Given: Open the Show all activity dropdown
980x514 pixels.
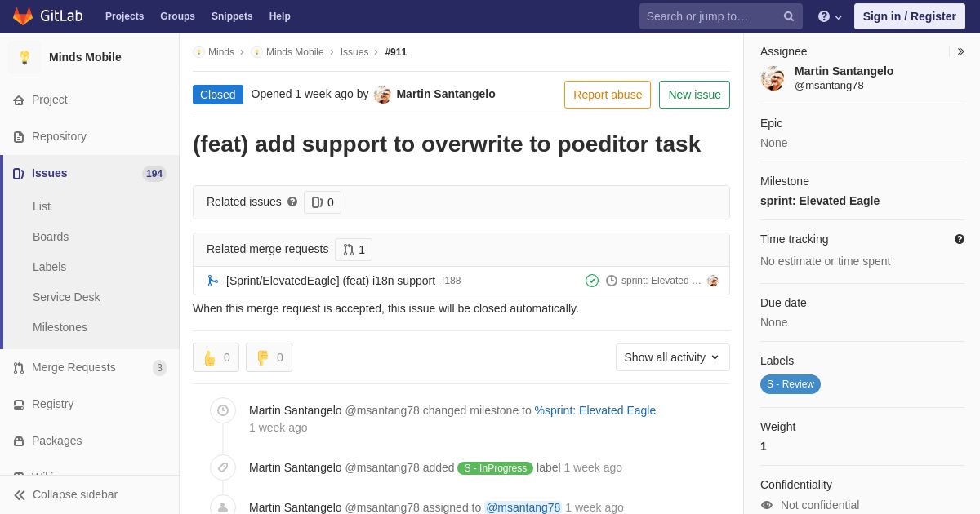Looking at the screenshot, I should click(673, 357).
